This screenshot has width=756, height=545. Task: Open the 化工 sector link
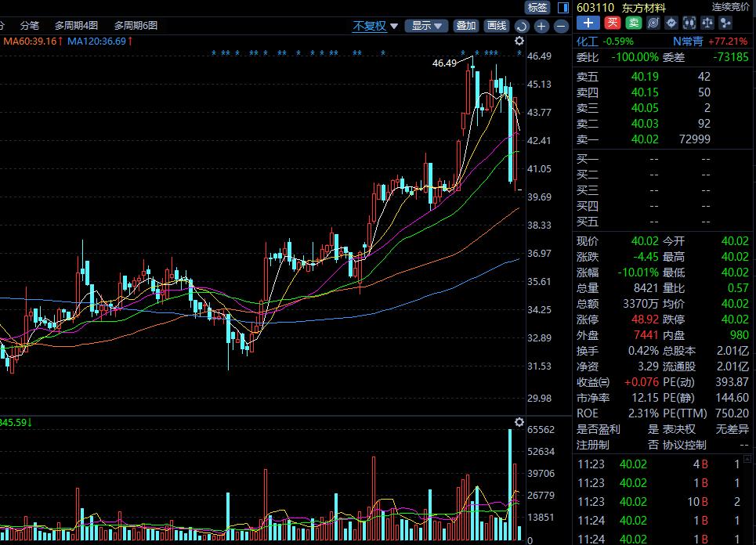pyautogui.click(x=587, y=41)
